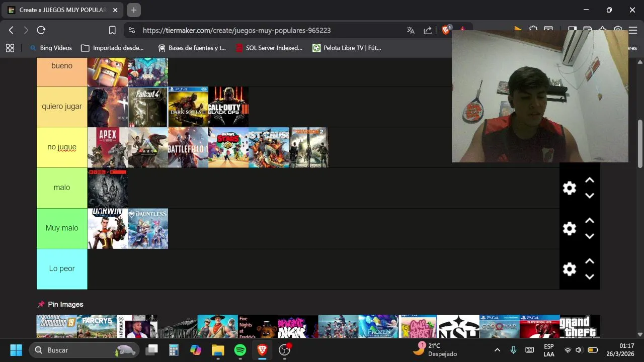Open Brave Shields lion icon
Viewport: 644px width, 362px height.
[445, 30]
